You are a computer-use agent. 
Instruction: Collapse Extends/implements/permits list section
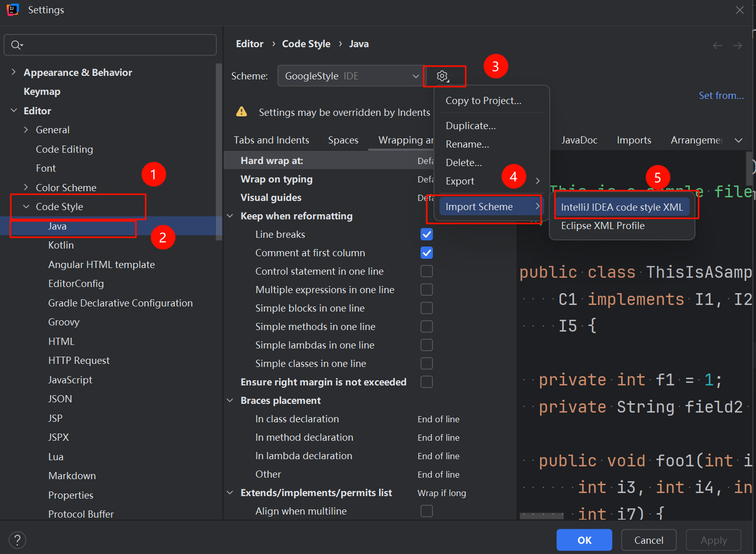[x=230, y=493]
